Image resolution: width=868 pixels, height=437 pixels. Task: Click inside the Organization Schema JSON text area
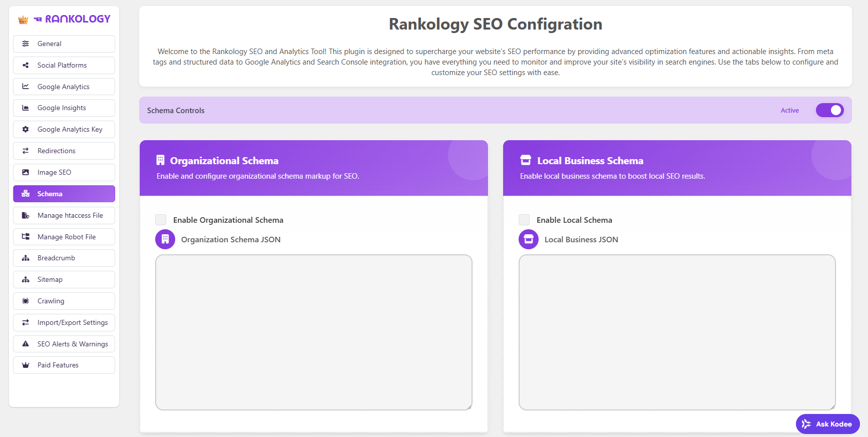(x=314, y=332)
